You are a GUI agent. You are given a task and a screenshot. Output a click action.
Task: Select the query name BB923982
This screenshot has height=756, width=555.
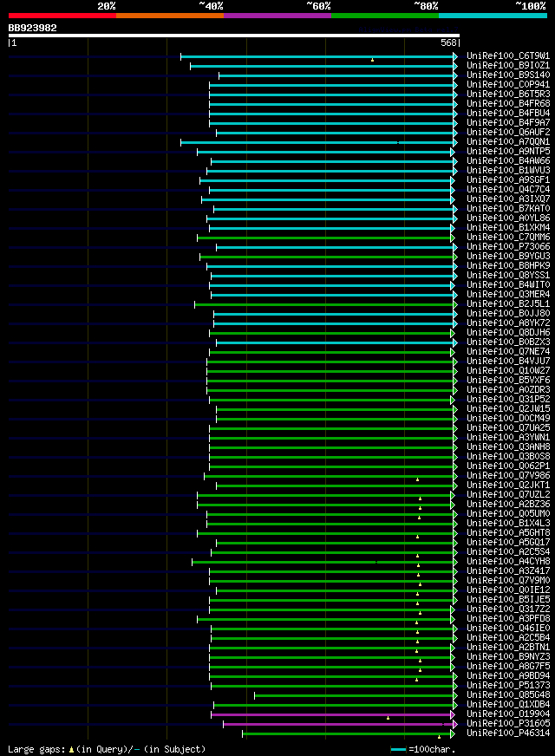coord(32,28)
